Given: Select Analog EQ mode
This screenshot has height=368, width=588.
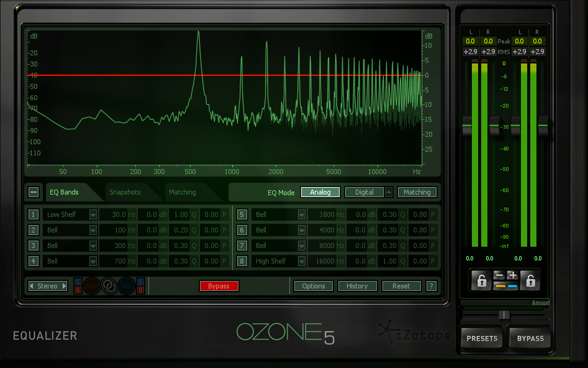Looking at the screenshot, I should point(320,192).
